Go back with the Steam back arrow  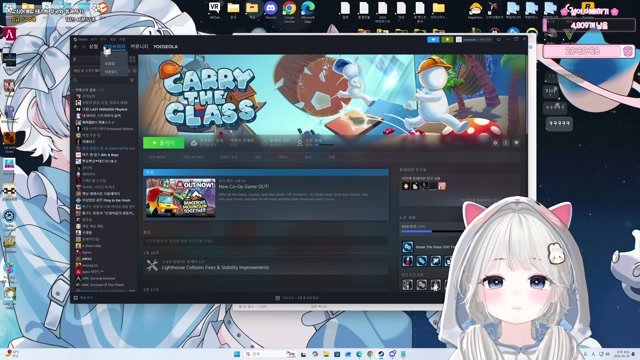point(76,47)
